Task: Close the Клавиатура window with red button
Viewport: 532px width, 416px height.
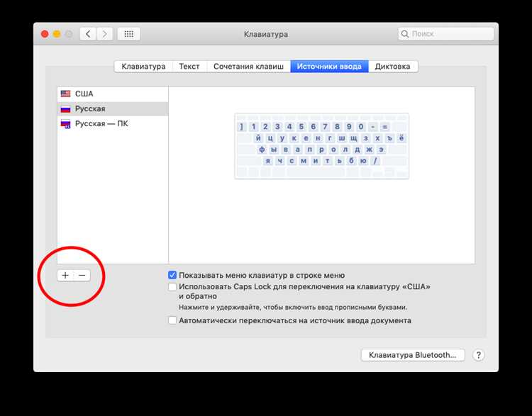Action: coord(45,34)
